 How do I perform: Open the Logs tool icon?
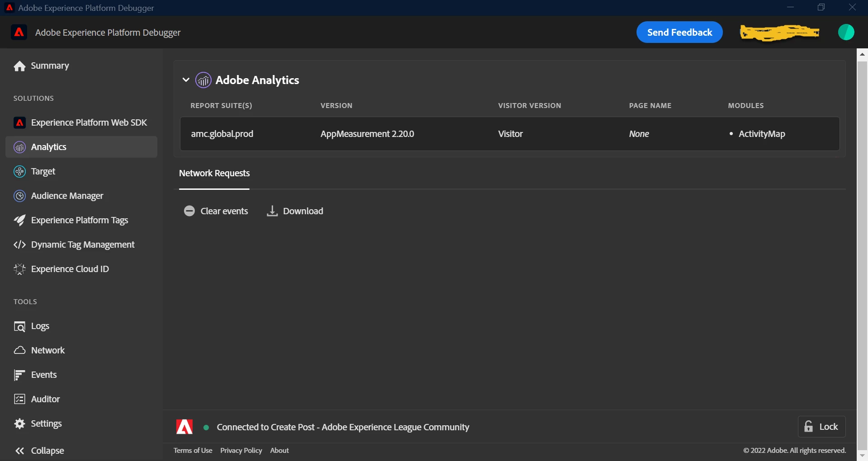point(19,326)
